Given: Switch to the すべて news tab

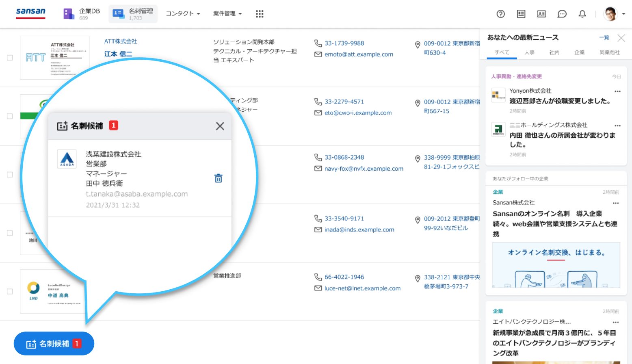Looking at the screenshot, I should point(502,52).
